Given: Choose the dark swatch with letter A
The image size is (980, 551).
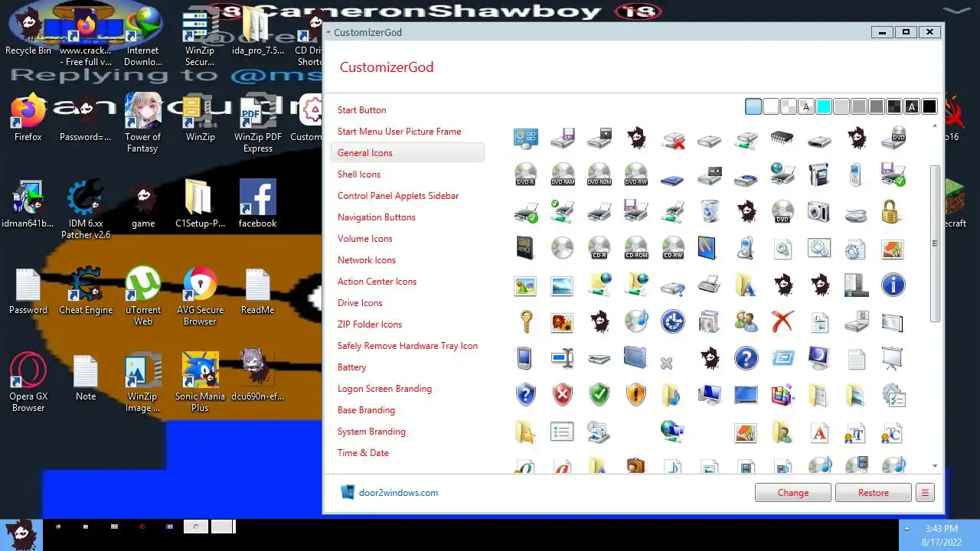Looking at the screenshot, I should coord(912,107).
